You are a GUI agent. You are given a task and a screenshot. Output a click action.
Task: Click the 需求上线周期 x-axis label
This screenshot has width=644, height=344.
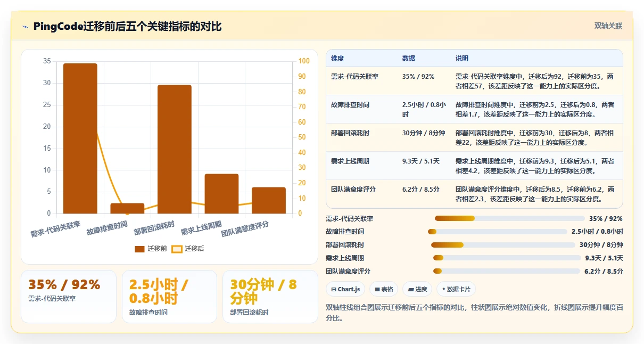coord(201,228)
